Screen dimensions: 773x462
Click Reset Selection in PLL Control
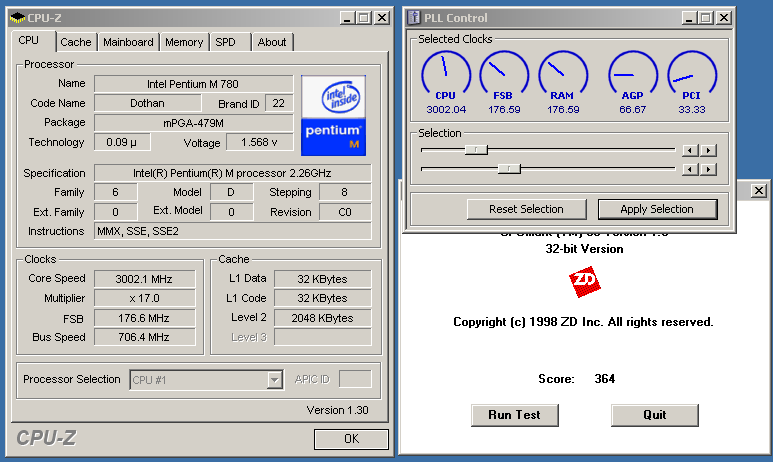[526, 209]
